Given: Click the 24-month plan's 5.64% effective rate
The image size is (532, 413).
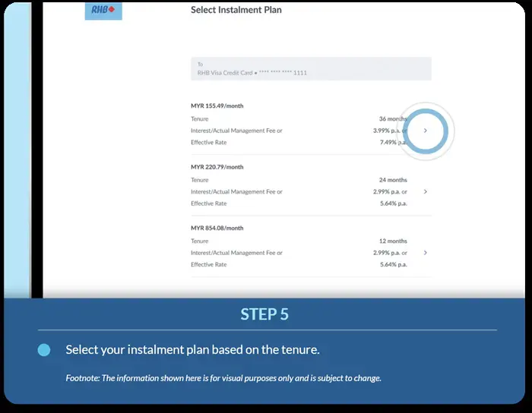Looking at the screenshot, I should [x=393, y=203].
